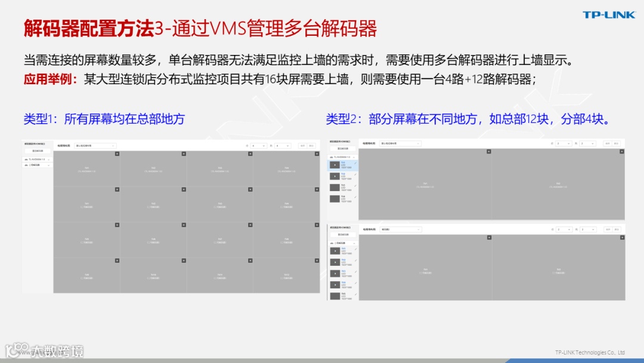The height and width of the screenshot is (363, 644).
Task: Select TV4 thumbnail in 二号解码器 list
Action: pos(335,284)
